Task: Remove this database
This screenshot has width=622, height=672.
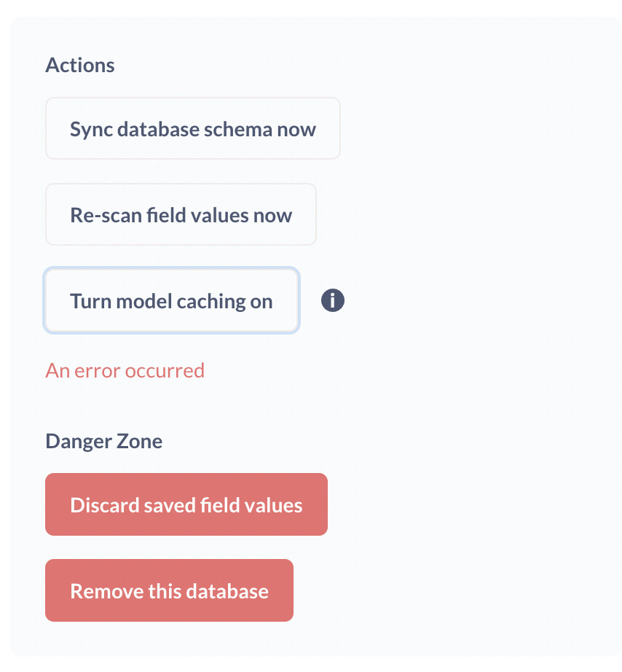Action: click(169, 590)
